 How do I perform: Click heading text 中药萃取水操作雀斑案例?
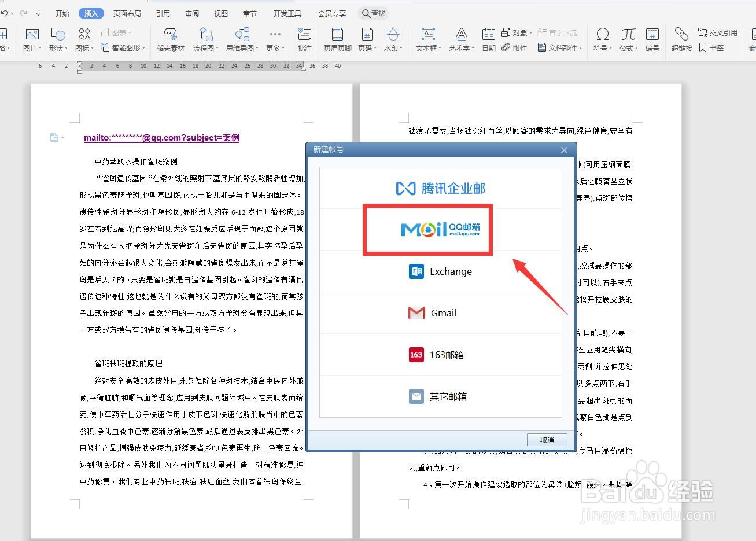pos(136,161)
